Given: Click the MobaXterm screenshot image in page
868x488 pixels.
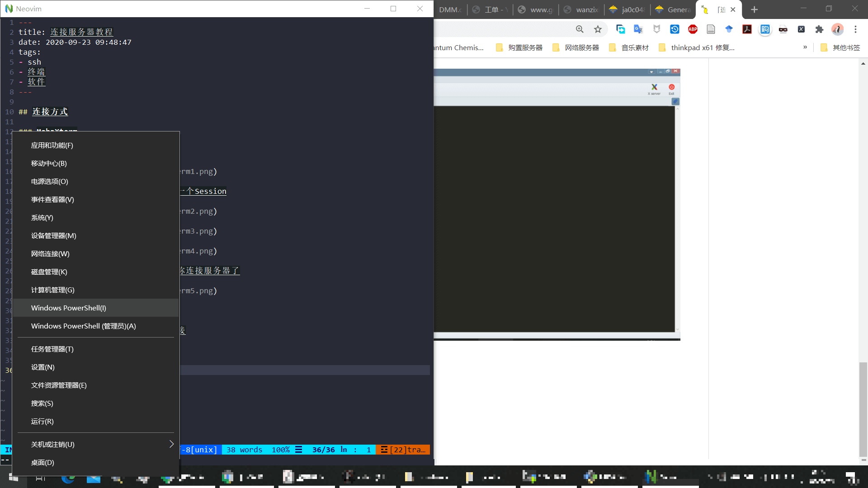Looking at the screenshot, I should click(557, 204).
